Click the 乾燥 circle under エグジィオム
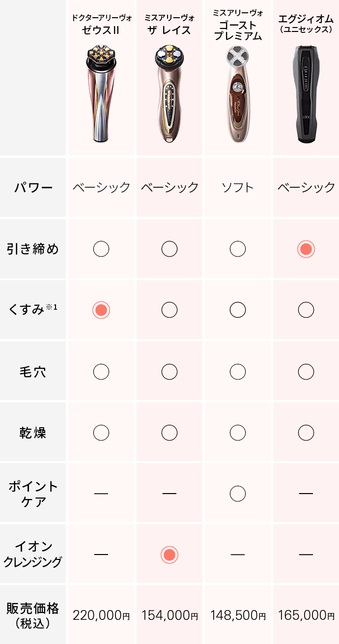Screen dimensions: 339x644 (306, 433)
